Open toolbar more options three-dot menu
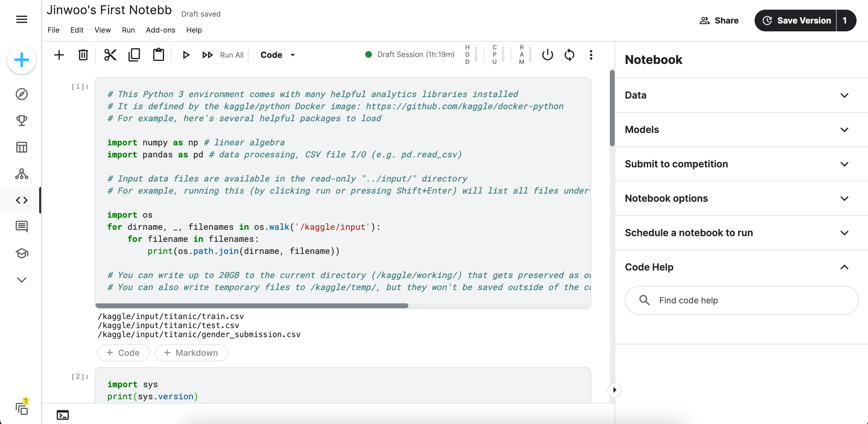This screenshot has width=868, height=424. [591, 55]
